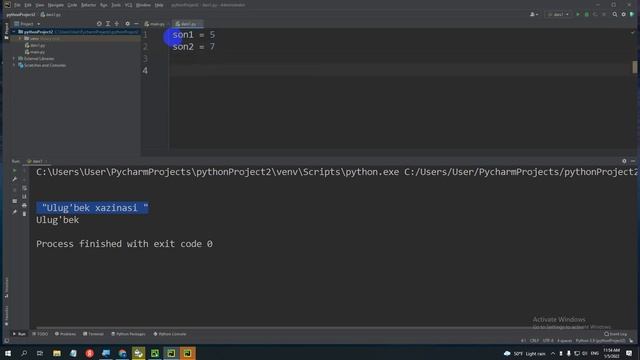Open the Refactor menu

[x=88, y=5]
